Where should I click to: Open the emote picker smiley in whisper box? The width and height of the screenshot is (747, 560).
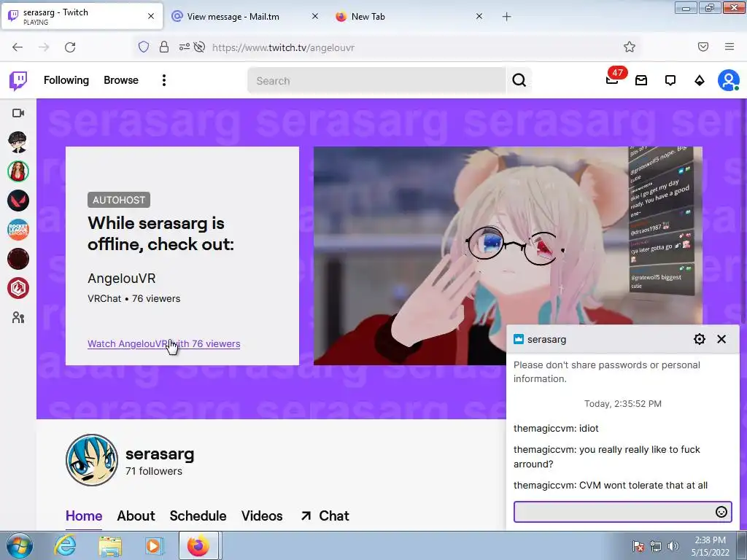tap(721, 512)
